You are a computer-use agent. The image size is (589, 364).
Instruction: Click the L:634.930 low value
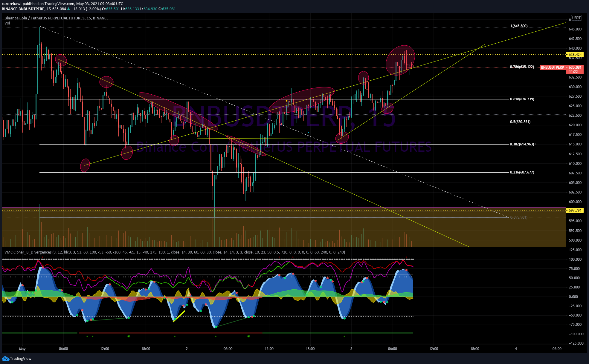pos(149,9)
